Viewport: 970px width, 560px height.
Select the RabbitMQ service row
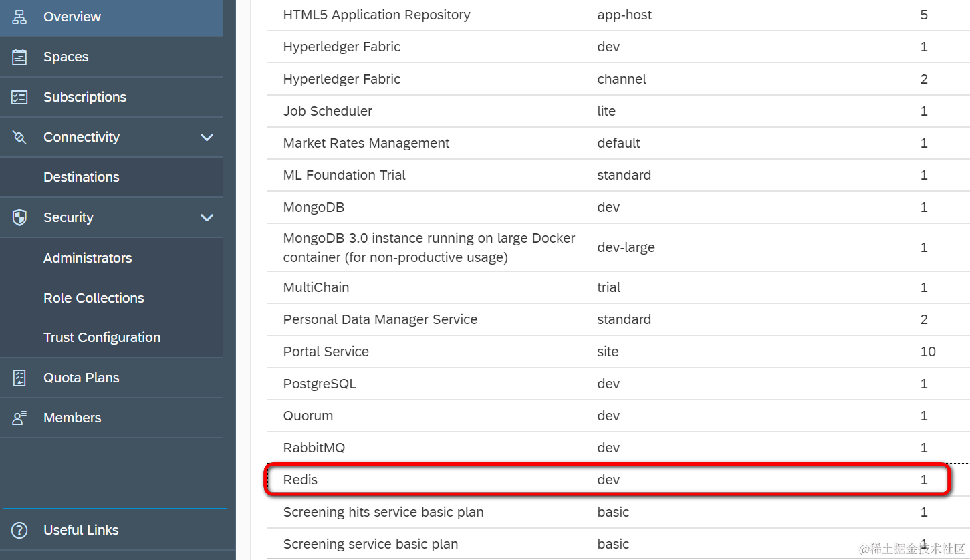point(314,448)
